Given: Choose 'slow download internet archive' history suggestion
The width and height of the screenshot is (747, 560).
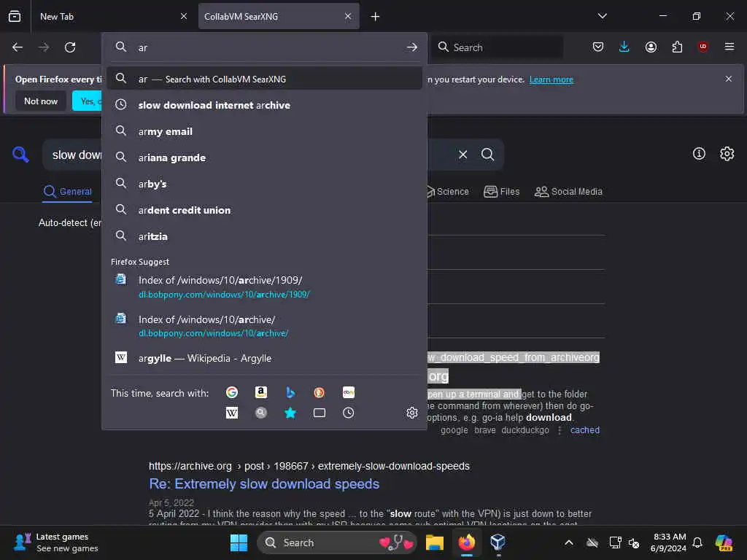Looking at the screenshot, I should point(264,105).
